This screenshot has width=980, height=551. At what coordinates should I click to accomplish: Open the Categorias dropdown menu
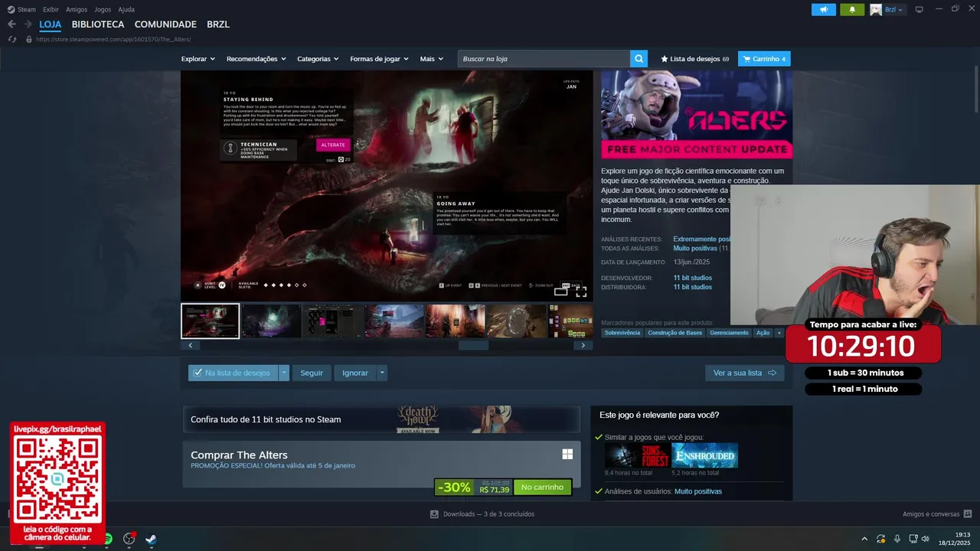tap(318, 59)
